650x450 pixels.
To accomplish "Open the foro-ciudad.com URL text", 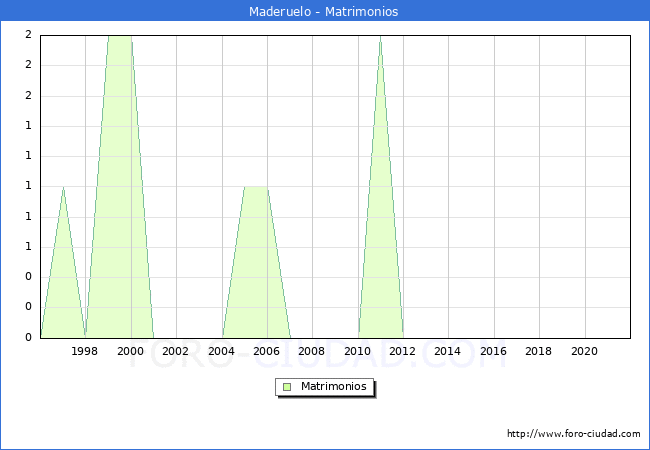I will [x=574, y=434].
